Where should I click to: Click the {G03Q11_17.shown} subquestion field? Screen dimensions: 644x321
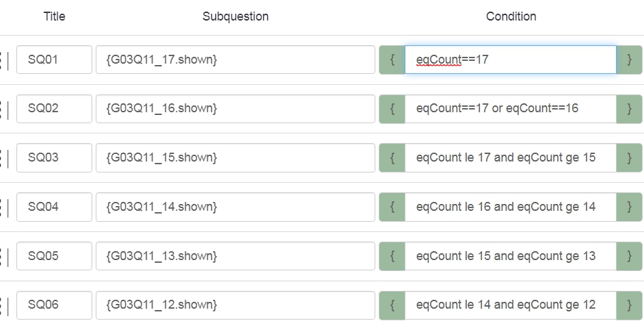pos(235,60)
